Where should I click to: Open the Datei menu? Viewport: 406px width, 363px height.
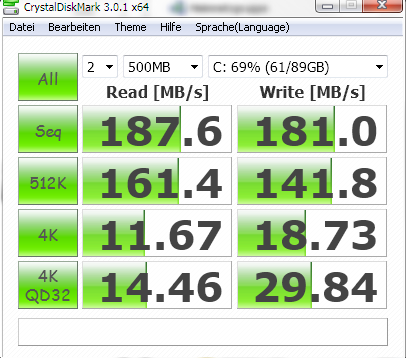(x=22, y=27)
